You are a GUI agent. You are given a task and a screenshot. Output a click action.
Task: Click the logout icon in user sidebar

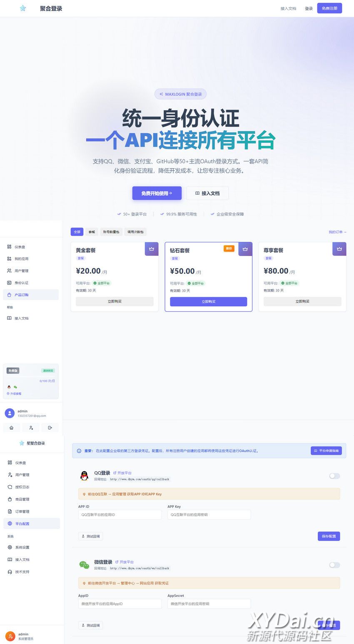pos(50,428)
